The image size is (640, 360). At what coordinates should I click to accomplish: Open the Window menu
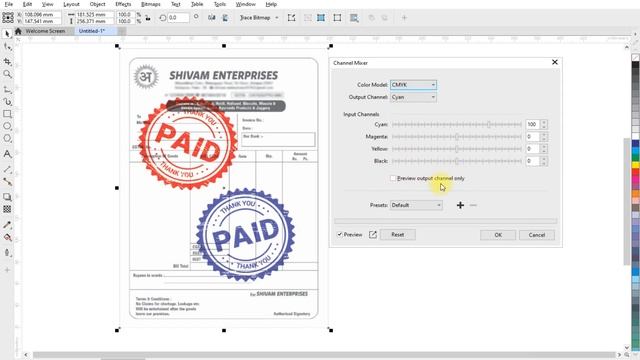(246, 4)
